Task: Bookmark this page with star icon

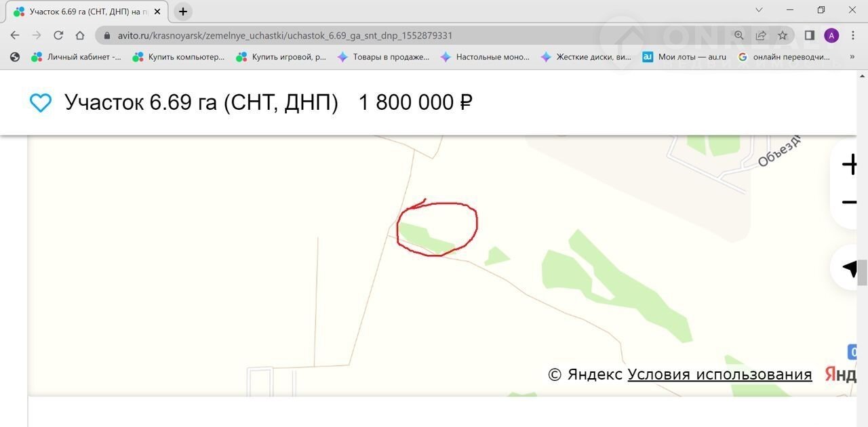Action: (x=783, y=35)
